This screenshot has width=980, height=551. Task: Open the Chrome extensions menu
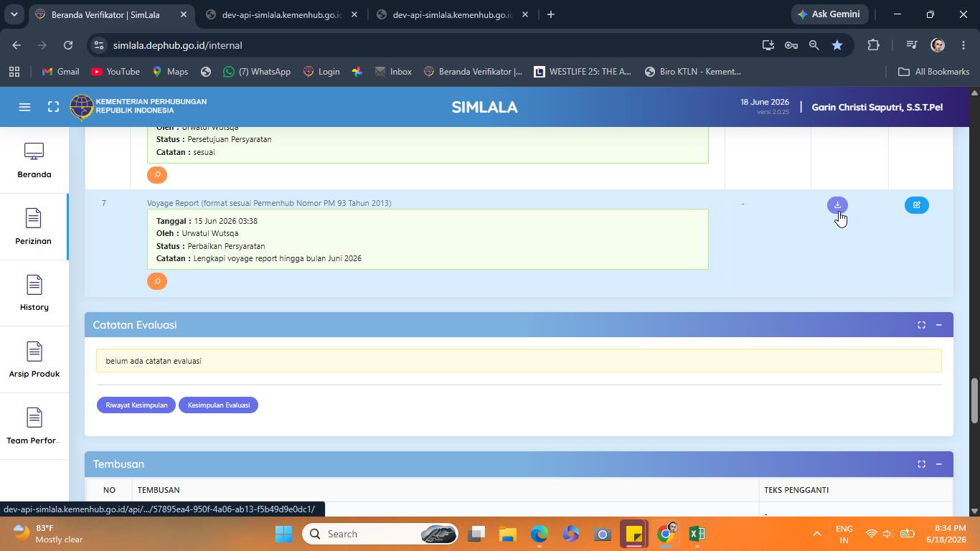(x=873, y=45)
